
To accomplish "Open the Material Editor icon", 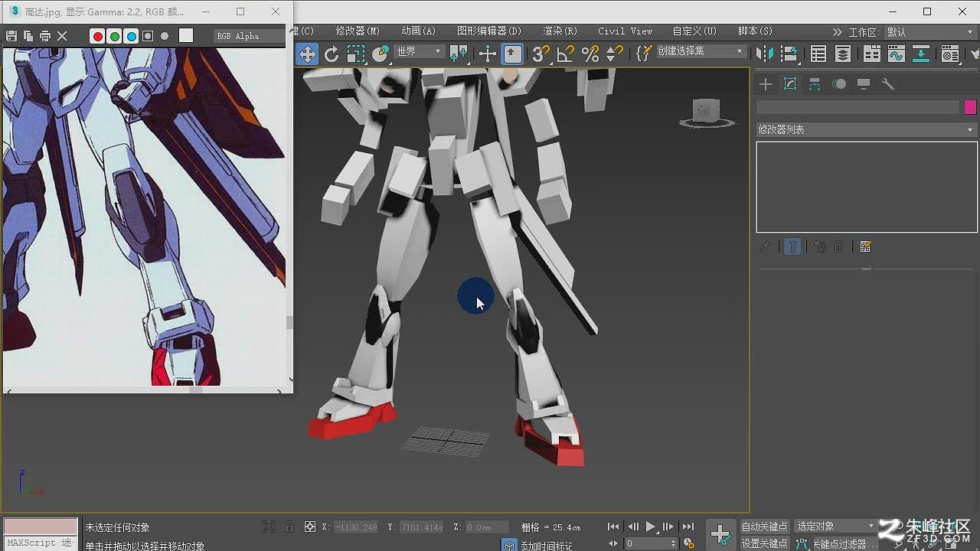I will pyautogui.click(x=950, y=54).
